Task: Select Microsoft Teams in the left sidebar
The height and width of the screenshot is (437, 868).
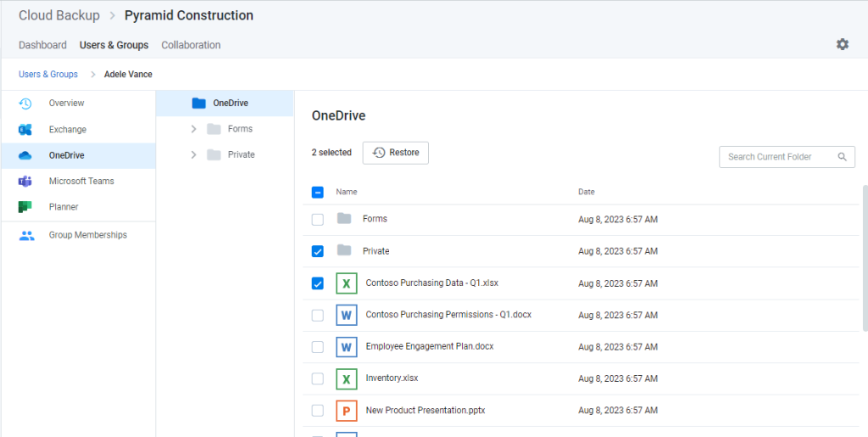Action: click(78, 181)
